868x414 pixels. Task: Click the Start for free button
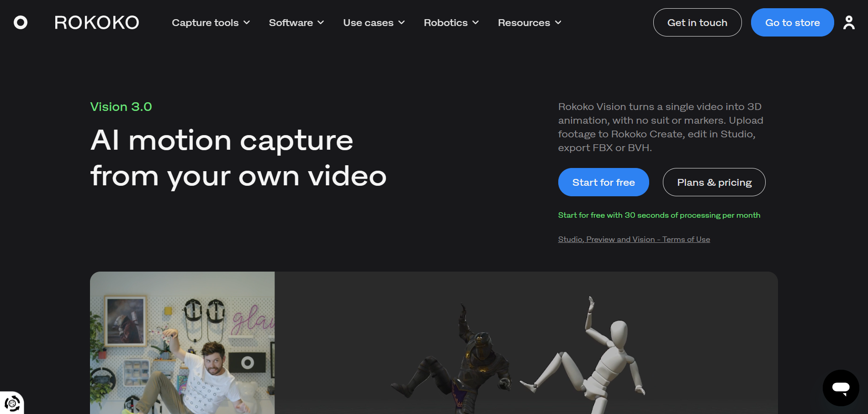click(x=603, y=182)
